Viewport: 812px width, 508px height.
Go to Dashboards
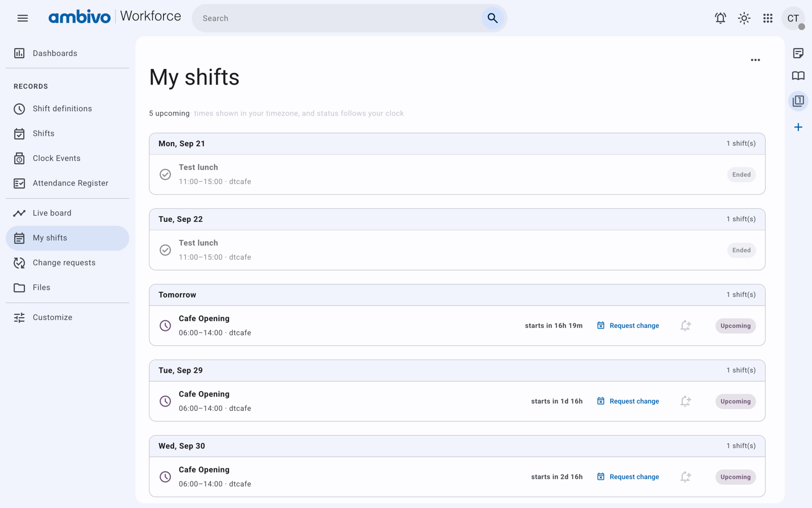pyautogui.click(x=68, y=53)
